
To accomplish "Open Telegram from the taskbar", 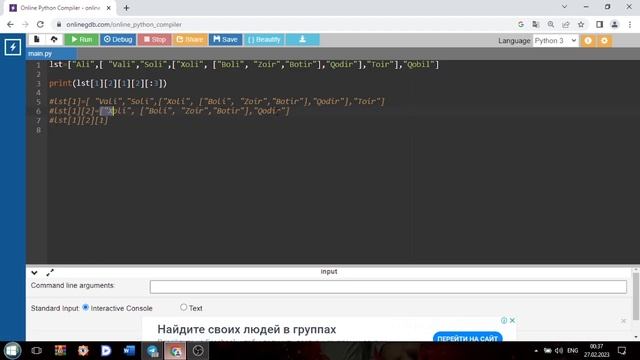I will [153, 351].
